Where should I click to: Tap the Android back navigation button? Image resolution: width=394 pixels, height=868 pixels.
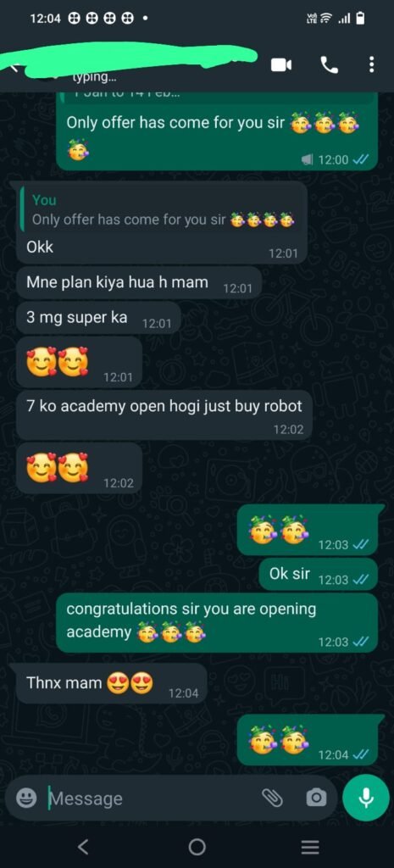[x=83, y=847]
